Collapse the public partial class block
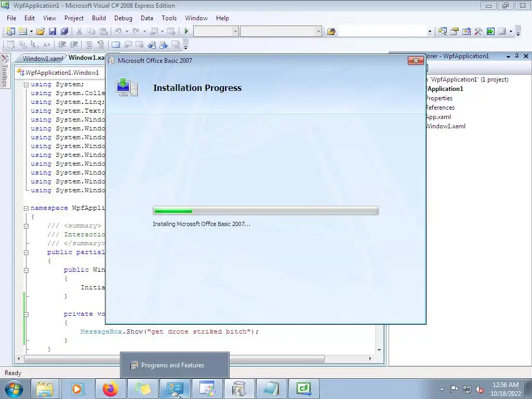The width and height of the screenshot is (532, 399). point(26,252)
